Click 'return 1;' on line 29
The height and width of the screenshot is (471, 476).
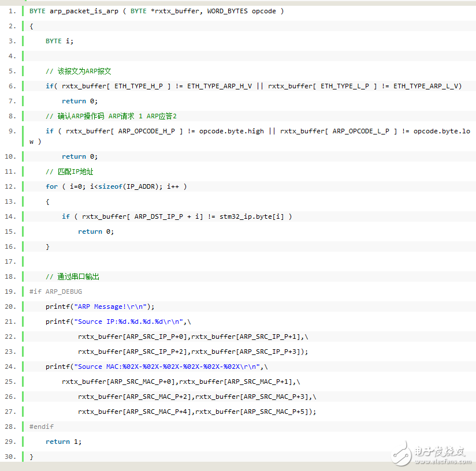64,442
